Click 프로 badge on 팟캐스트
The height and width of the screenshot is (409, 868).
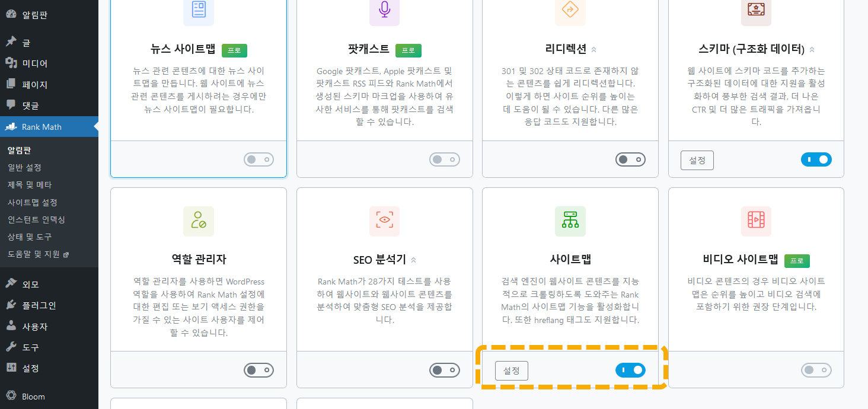(x=409, y=50)
